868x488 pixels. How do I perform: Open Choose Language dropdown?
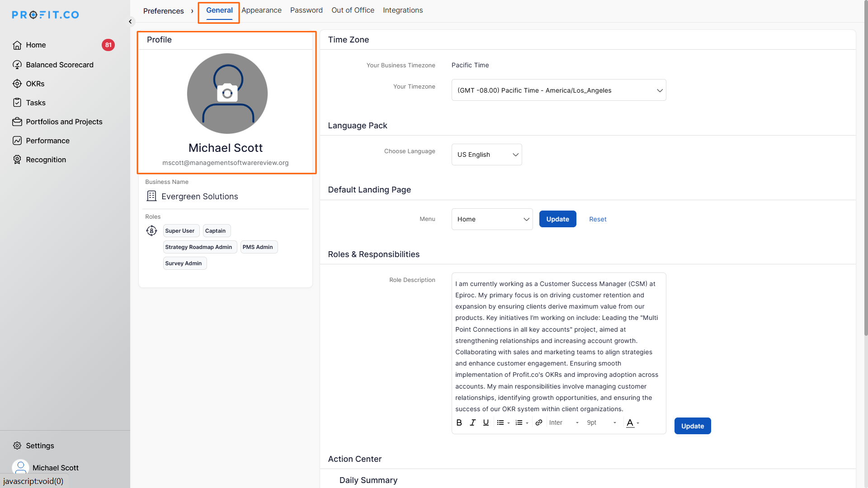(486, 155)
